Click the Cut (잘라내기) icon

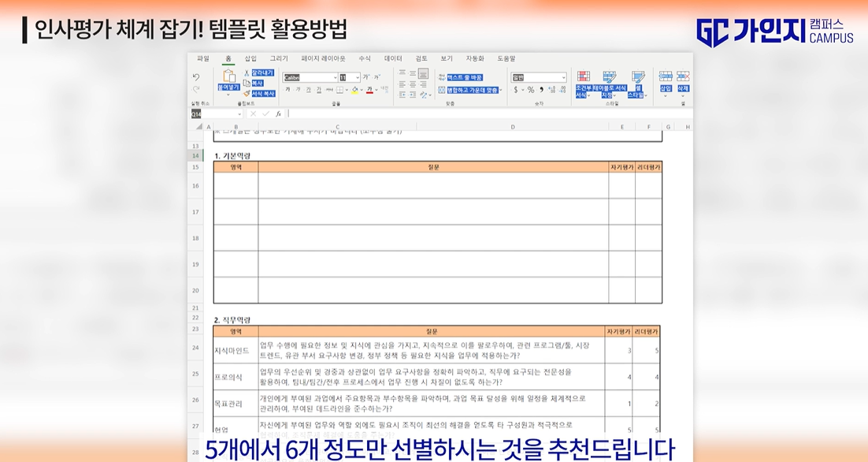[247, 73]
